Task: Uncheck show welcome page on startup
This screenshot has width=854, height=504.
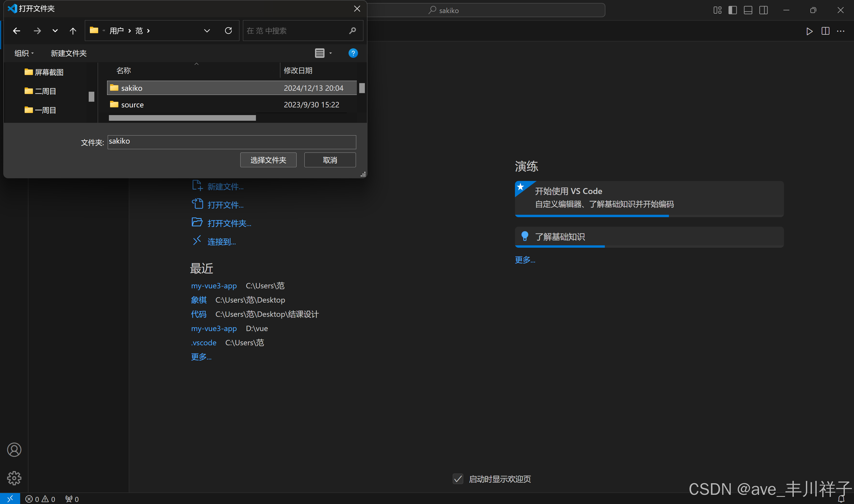Action: click(458, 479)
